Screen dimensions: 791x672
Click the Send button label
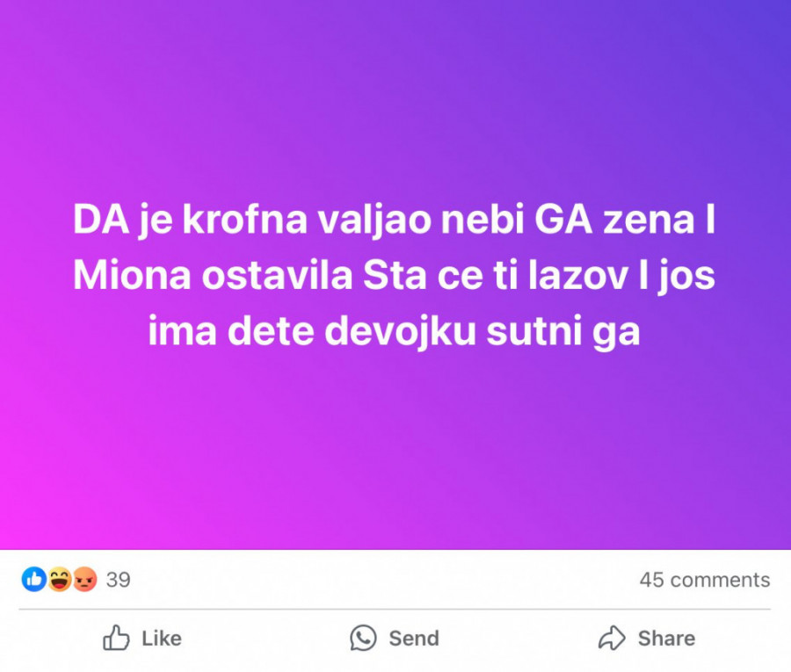point(414,639)
